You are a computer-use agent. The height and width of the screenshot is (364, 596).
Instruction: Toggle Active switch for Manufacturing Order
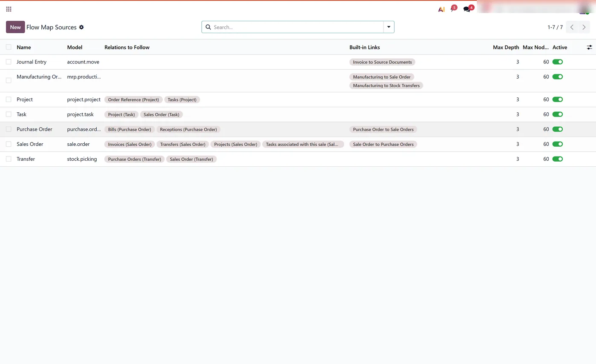click(x=558, y=77)
